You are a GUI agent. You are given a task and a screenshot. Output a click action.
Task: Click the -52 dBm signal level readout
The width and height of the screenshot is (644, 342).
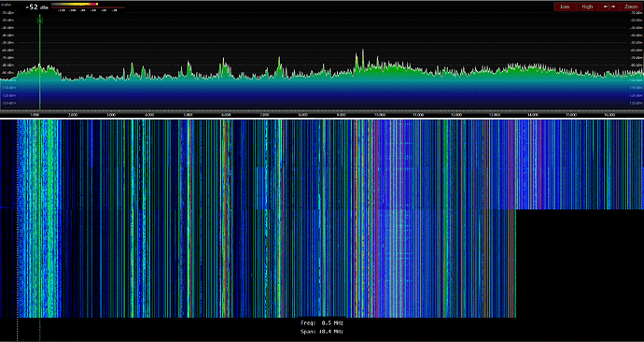coord(36,7)
